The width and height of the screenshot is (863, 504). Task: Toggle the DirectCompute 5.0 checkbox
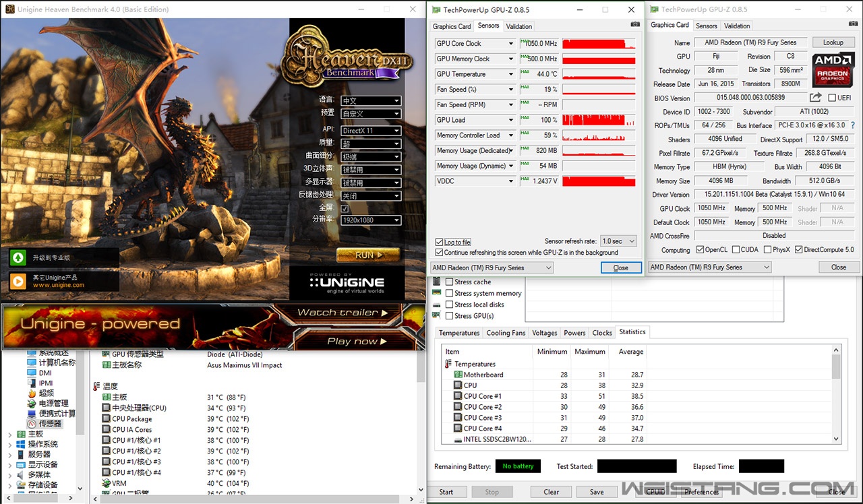click(798, 249)
